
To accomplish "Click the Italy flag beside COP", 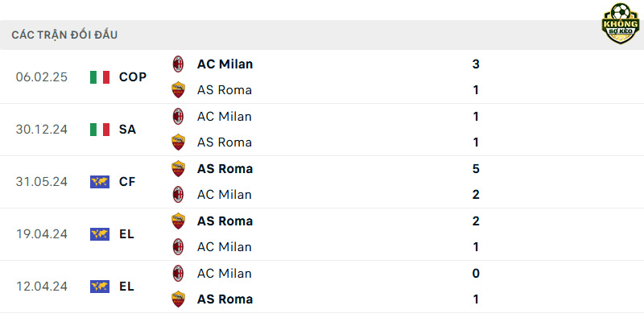I will (x=100, y=77).
